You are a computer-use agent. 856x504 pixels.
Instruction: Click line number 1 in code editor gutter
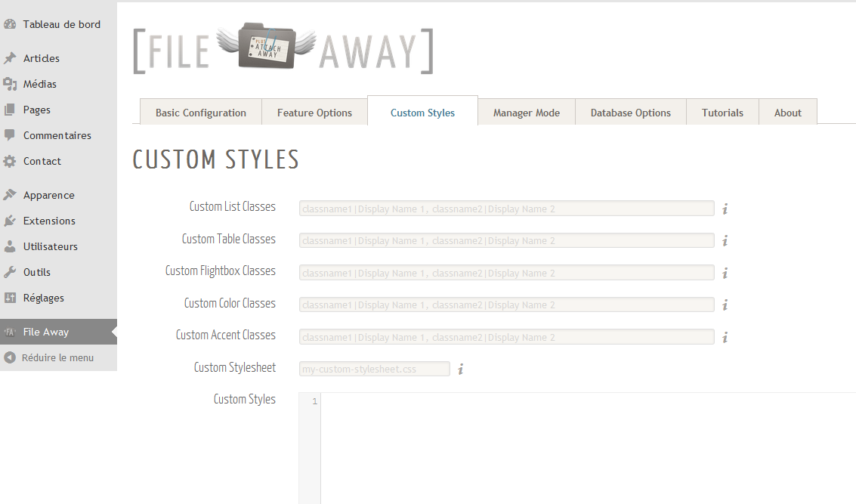[x=314, y=401]
